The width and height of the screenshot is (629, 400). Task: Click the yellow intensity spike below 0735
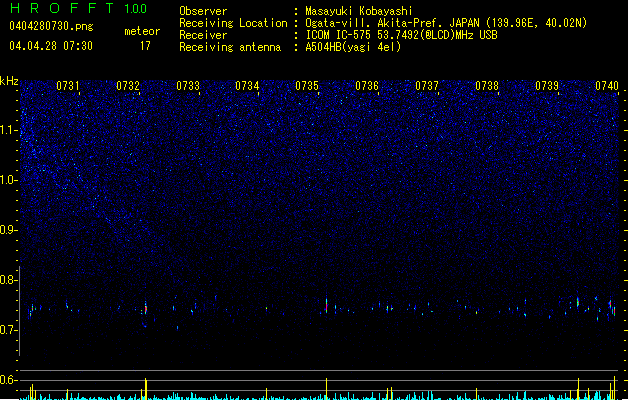326,388
